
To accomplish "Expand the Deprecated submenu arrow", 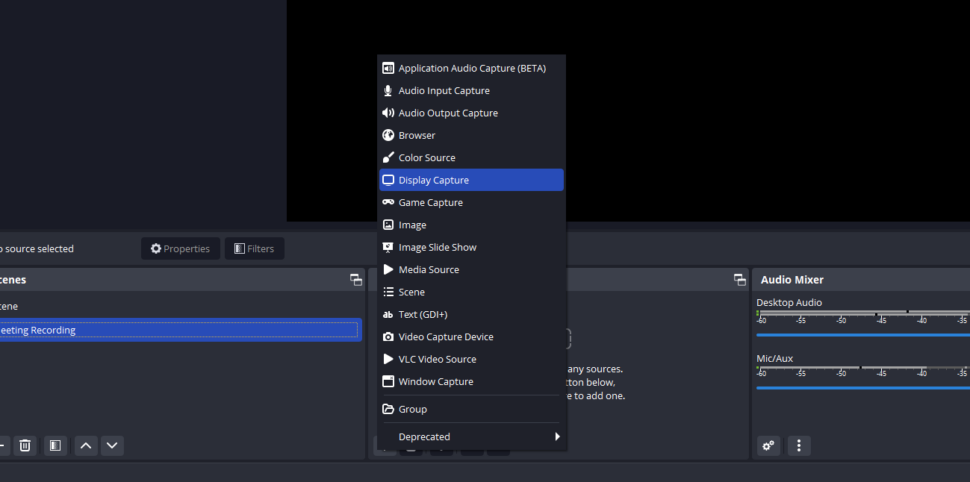I will [557, 436].
